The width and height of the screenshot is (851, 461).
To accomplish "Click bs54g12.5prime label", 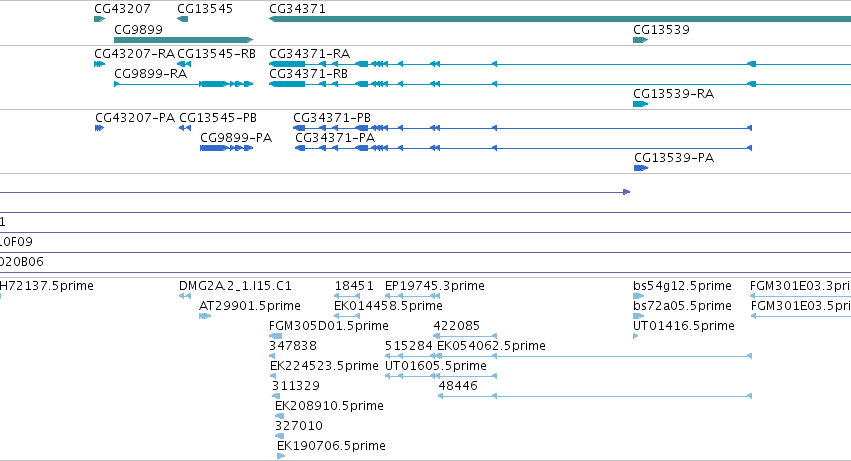I will pyautogui.click(x=682, y=286).
